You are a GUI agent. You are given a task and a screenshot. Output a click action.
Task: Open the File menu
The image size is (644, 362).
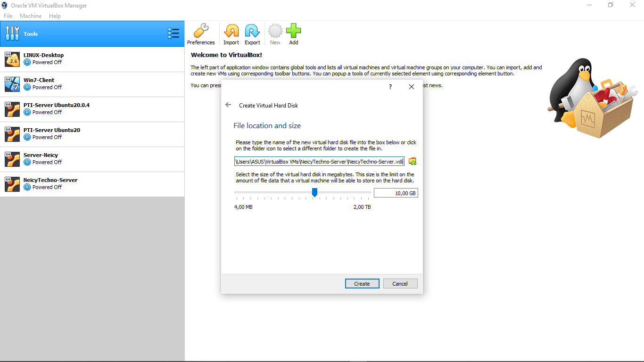tap(8, 16)
